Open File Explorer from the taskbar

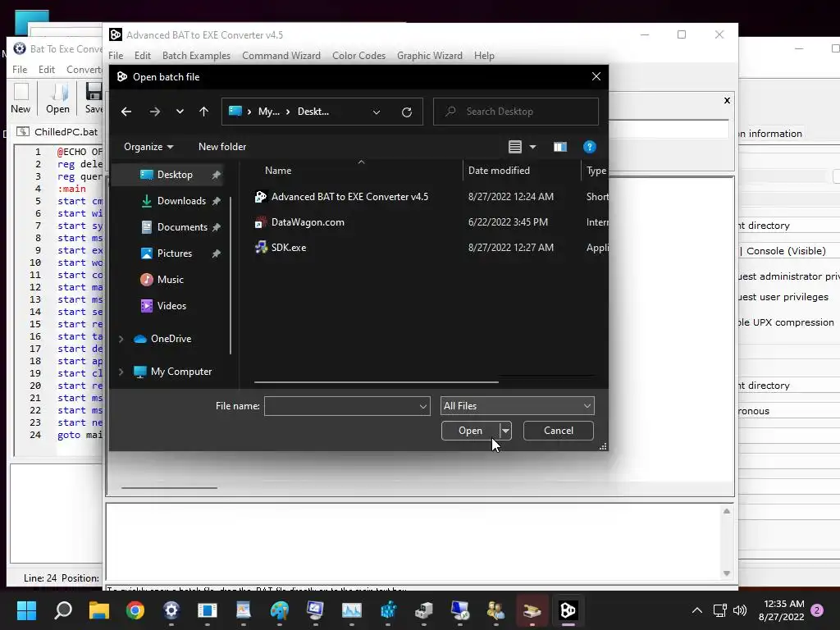(x=99, y=610)
